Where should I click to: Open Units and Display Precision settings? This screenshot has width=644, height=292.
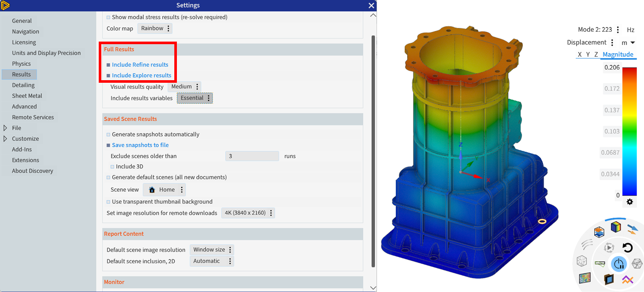coord(46,53)
